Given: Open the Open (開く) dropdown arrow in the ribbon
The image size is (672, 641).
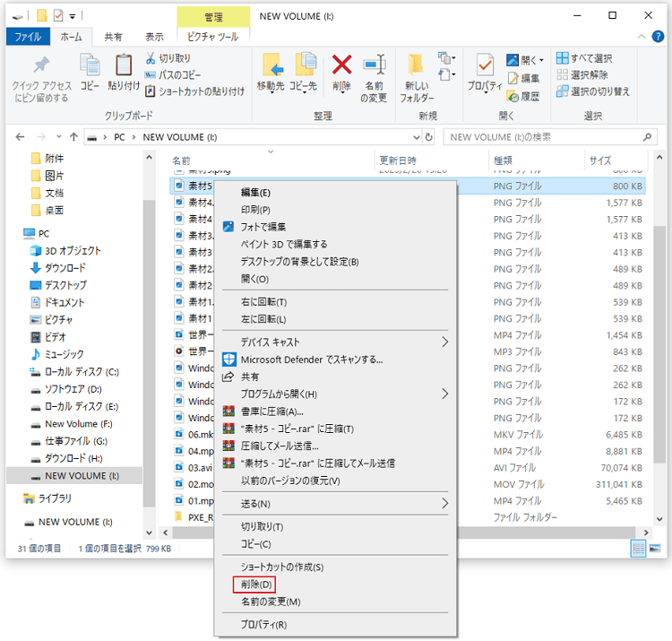Looking at the screenshot, I should tap(541, 60).
